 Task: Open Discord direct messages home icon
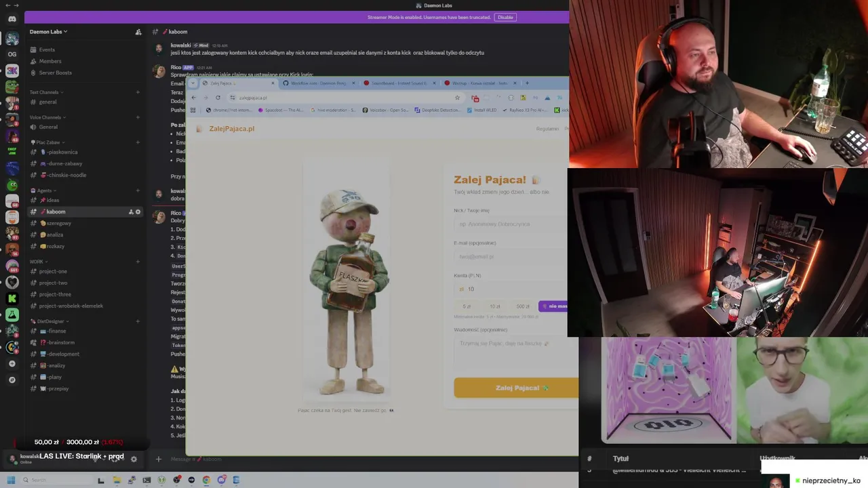(x=12, y=19)
